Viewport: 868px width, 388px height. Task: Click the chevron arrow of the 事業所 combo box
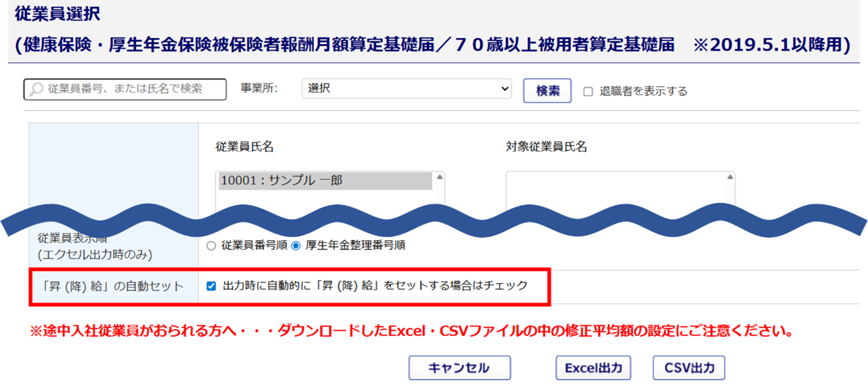pos(504,89)
